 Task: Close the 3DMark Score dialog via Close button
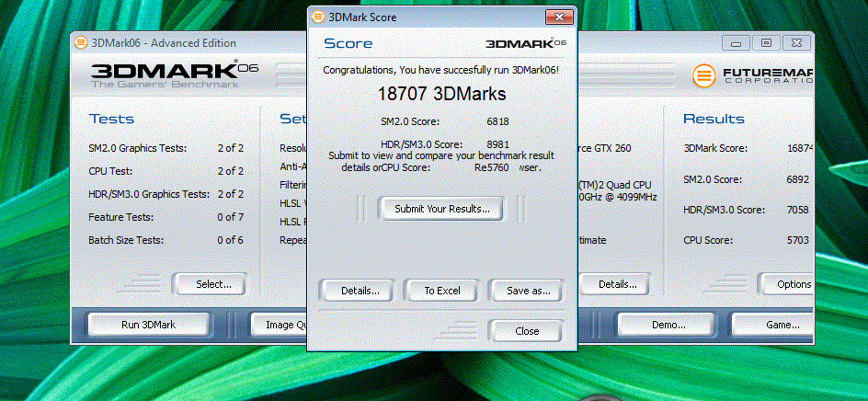pos(527,331)
